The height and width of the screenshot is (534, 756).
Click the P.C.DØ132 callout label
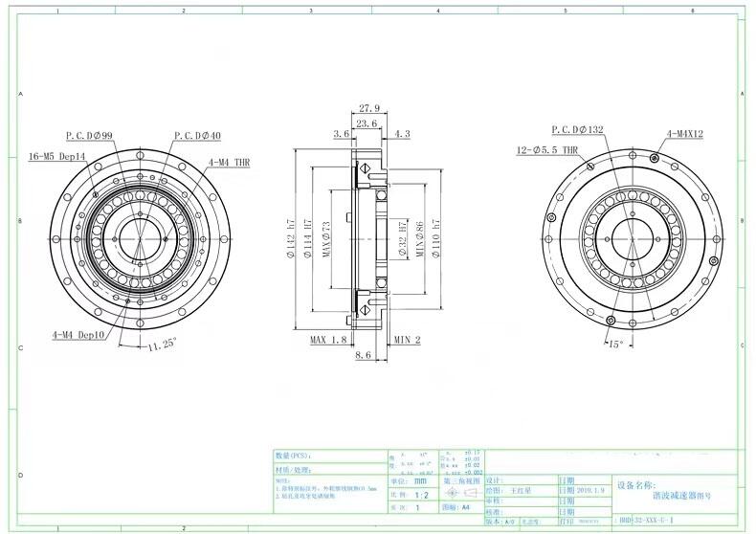click(x=578, y=129)
